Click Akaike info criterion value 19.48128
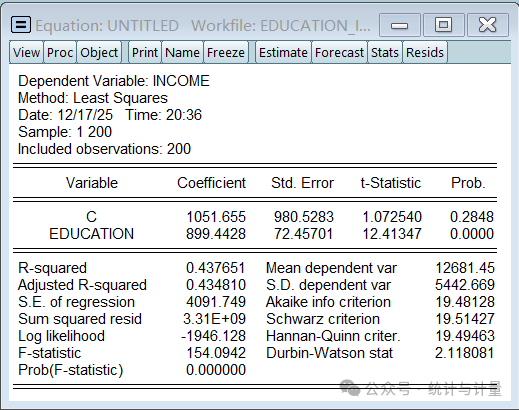 [x=465, y=302]
